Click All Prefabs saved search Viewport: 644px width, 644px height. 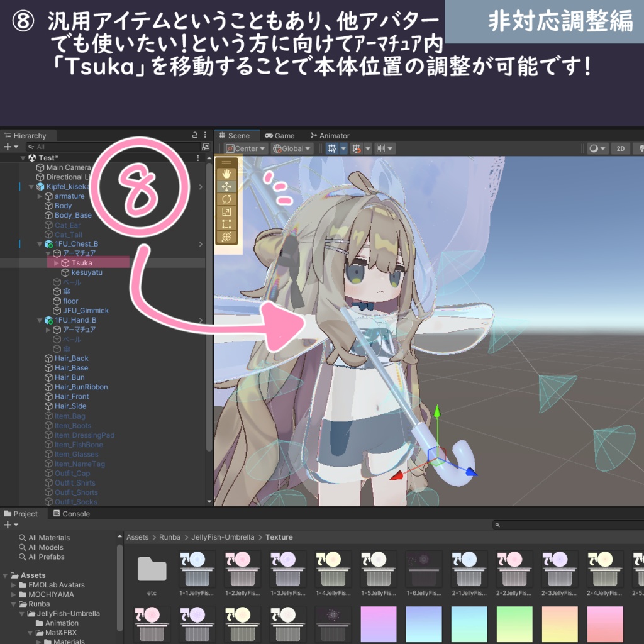coord(47,557)
